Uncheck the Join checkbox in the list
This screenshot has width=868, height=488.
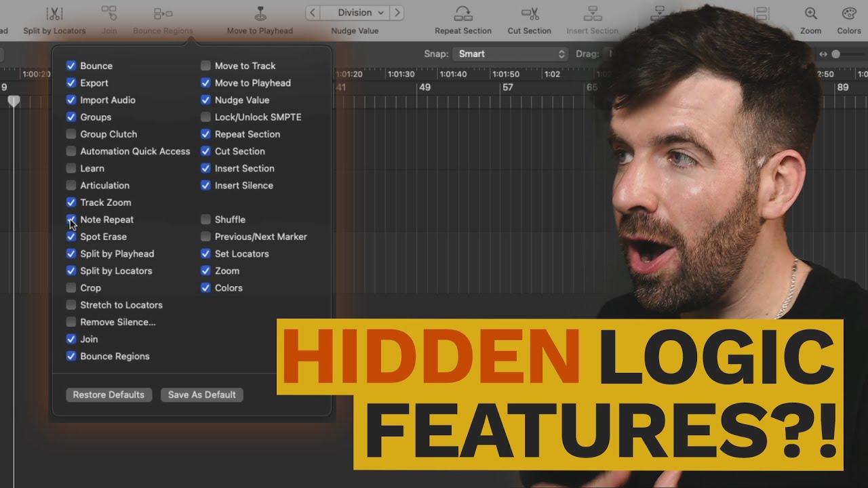71,339
